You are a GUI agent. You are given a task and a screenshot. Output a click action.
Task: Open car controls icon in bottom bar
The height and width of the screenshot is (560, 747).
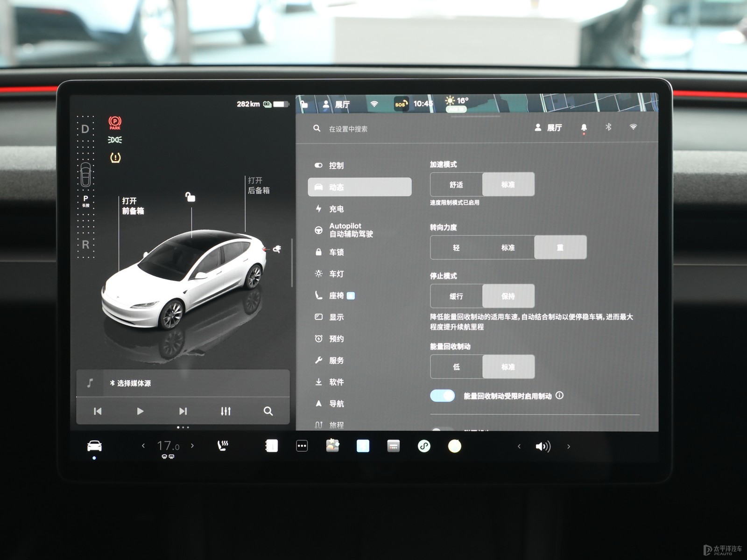95,446
